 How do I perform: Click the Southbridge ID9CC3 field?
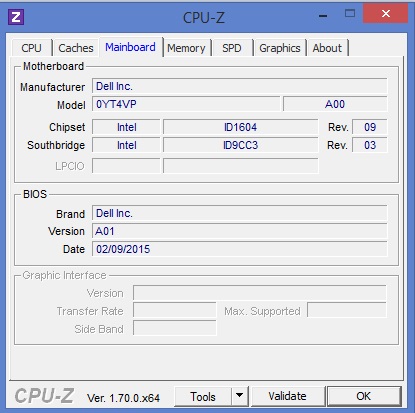click(x=240, y=145)
